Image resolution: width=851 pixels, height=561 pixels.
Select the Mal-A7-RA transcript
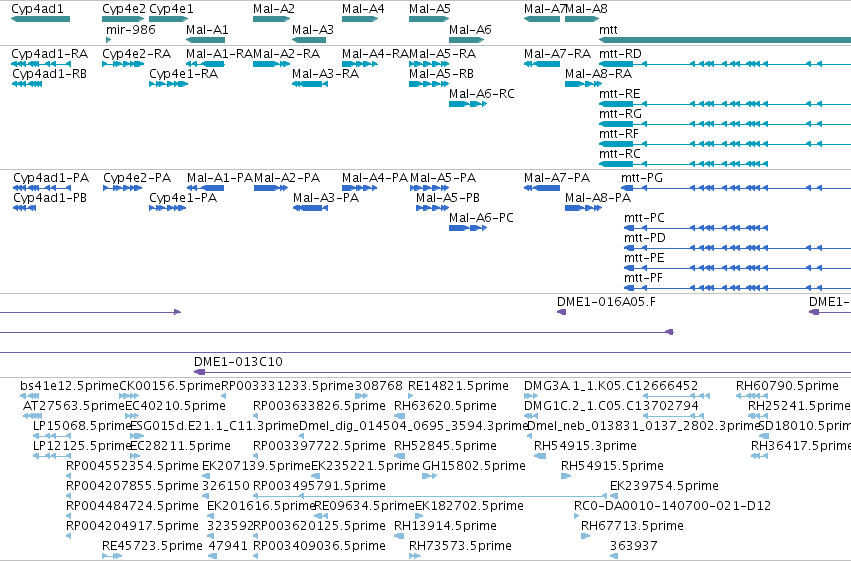click(x=542, y=64)
